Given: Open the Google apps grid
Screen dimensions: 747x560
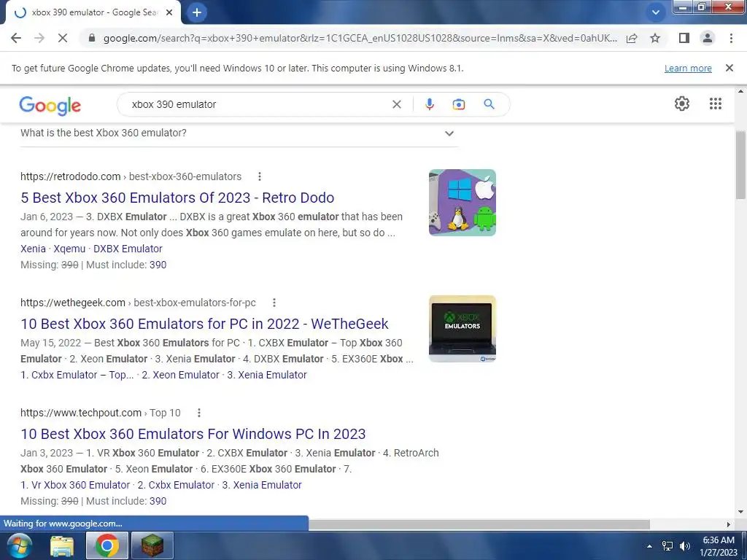Looking at the screenshot, I should click(715, 104).
